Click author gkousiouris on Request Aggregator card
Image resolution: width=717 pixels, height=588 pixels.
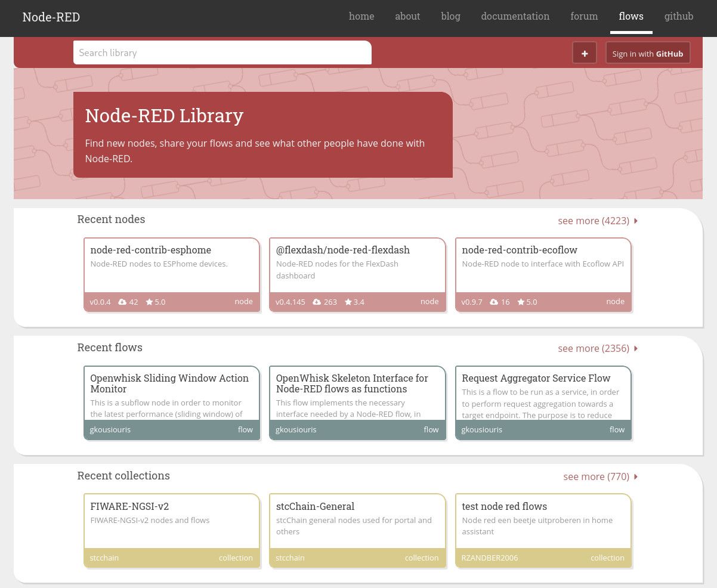click(481, 430)
